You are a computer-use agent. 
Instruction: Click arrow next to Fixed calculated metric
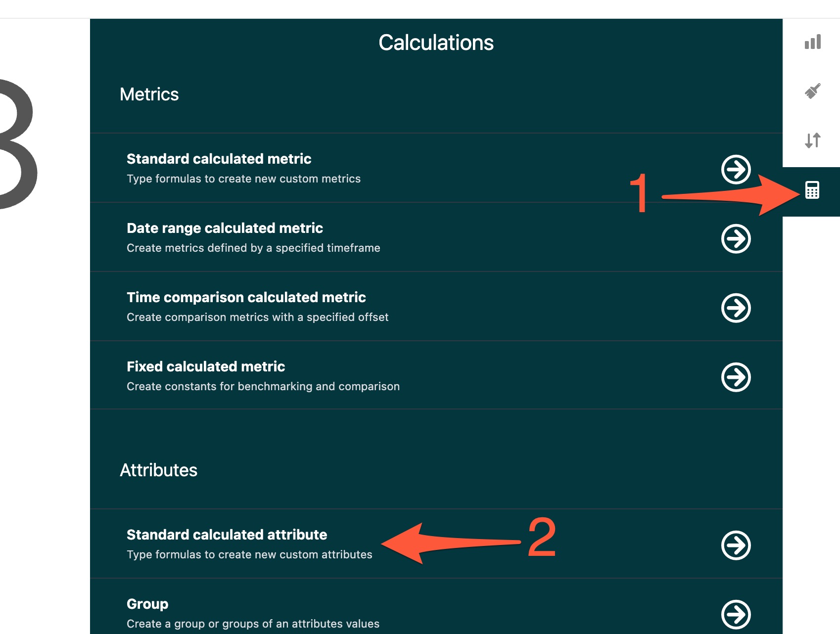[x=736, y=377]
